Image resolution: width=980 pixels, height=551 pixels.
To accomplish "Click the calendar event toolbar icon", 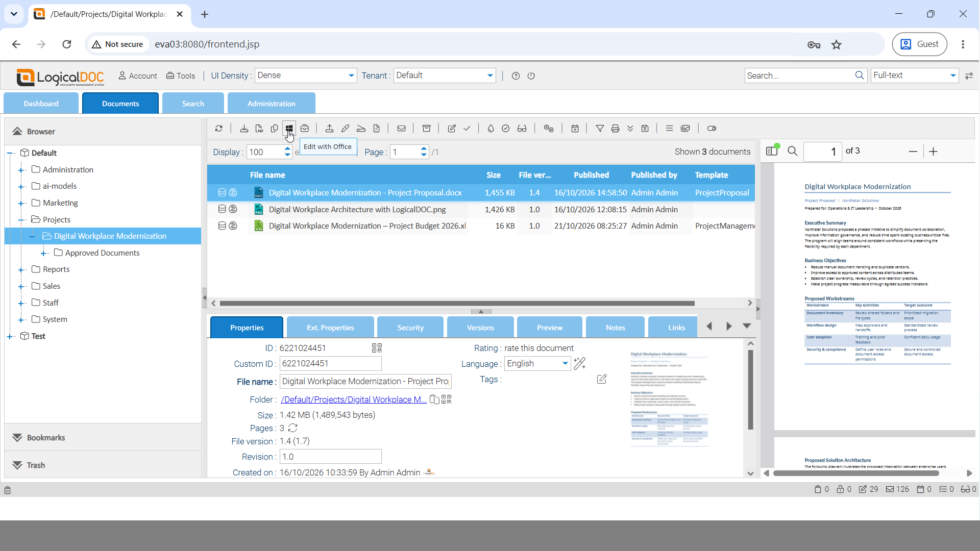I will point(575,129).
